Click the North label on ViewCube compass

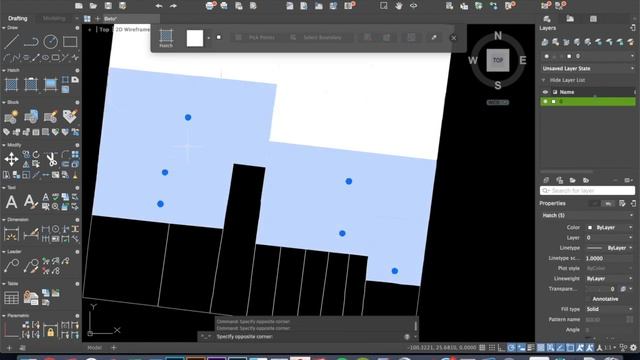[x=498, y=36]
